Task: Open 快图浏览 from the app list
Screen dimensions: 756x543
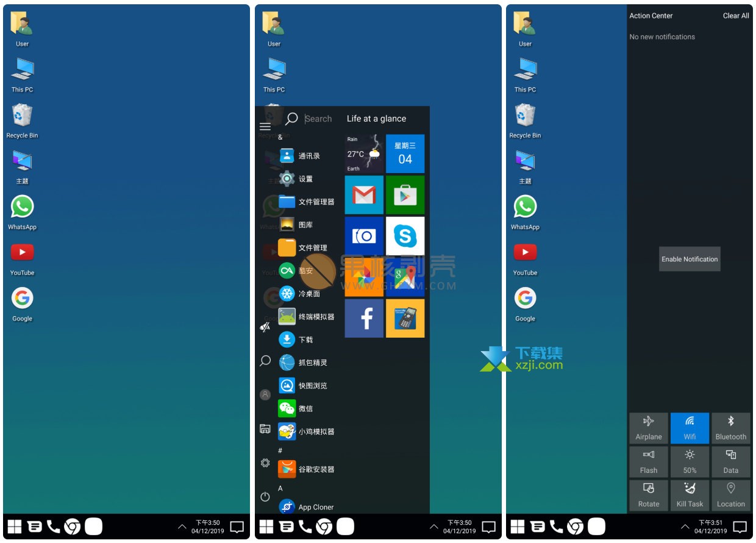Action: pyautogui.click(x=304, y=385)
